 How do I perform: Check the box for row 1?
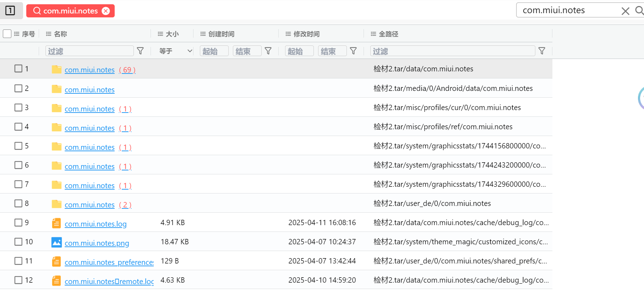coord(18,69)
